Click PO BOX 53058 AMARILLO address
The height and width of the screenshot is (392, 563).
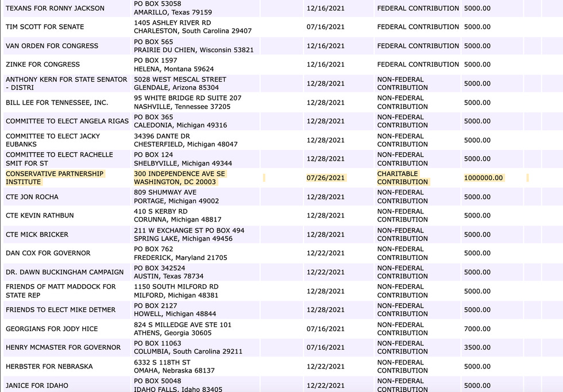173,8
